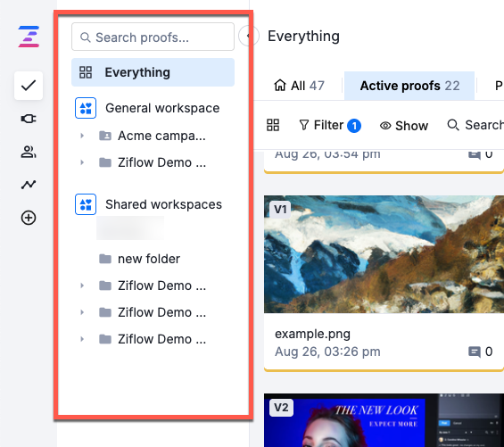
Task: Click the Aug 26, 03:26 pm timestamp
Action: pyautogui.click(x=327, y=352)
